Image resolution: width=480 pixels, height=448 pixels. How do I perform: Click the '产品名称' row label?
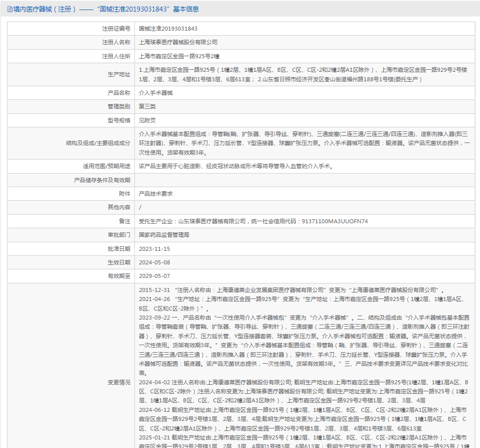[119, 93]
